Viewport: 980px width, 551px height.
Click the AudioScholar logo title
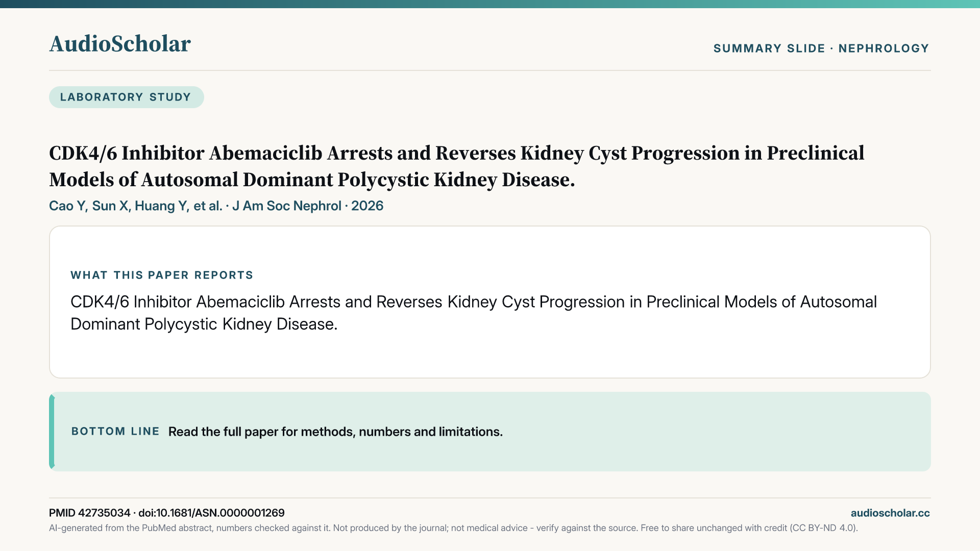[x=120, y=44]
